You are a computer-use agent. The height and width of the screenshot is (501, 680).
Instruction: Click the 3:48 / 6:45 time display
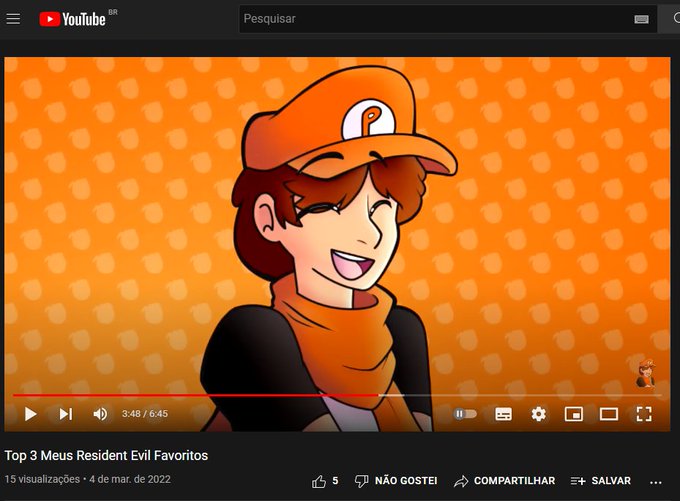(x=145, y=414)
